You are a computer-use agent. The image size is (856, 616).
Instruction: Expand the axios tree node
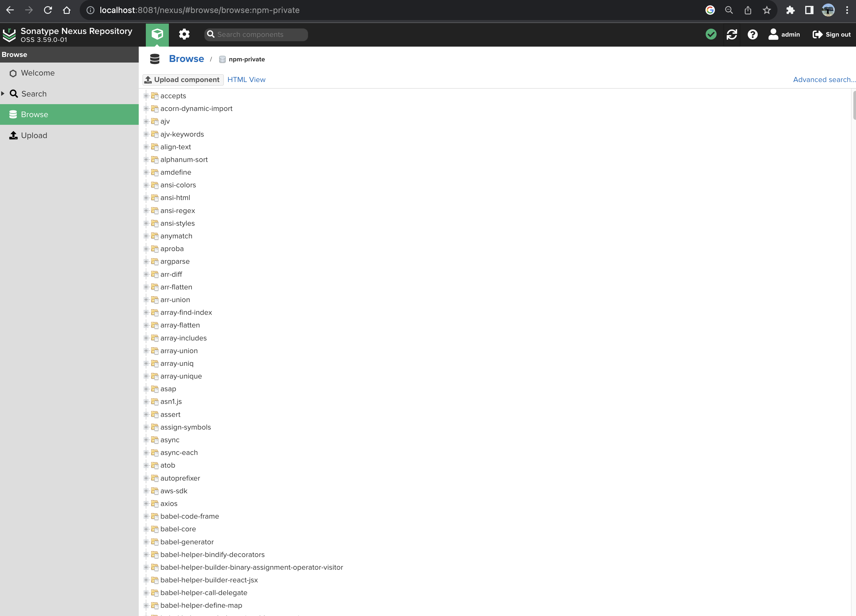click(146, 504)
